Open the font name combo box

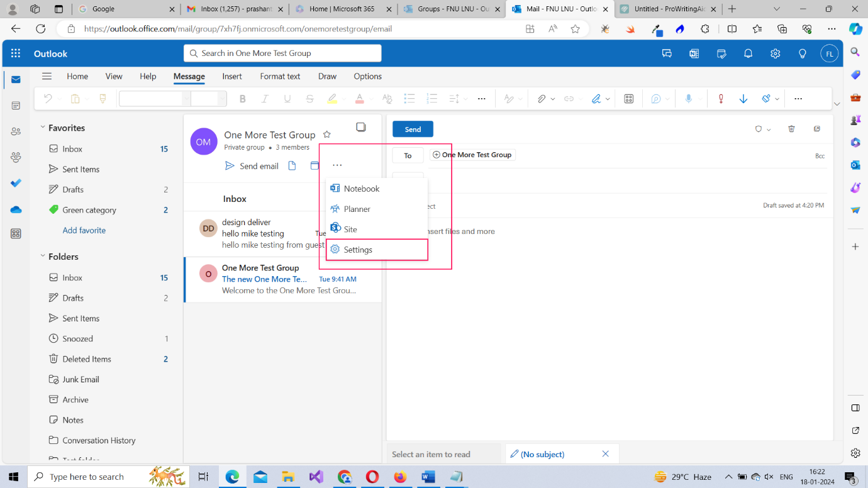(x=155, y=99)
